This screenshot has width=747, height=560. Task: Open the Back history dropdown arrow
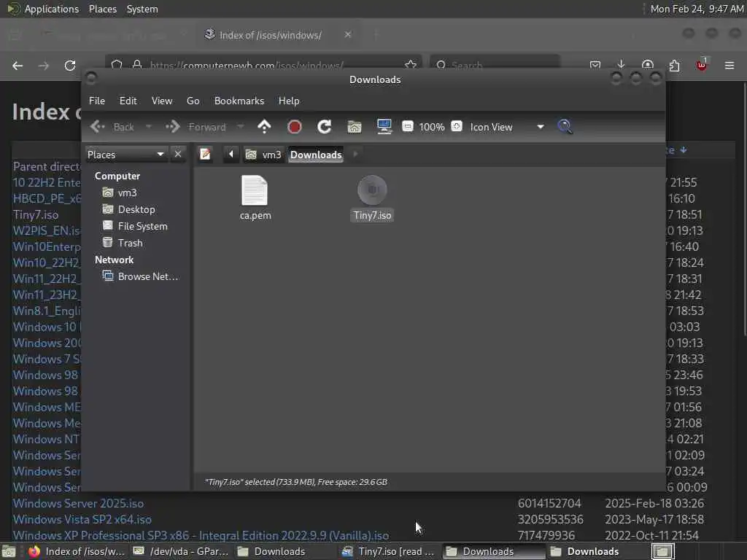[x=149, y=127]
